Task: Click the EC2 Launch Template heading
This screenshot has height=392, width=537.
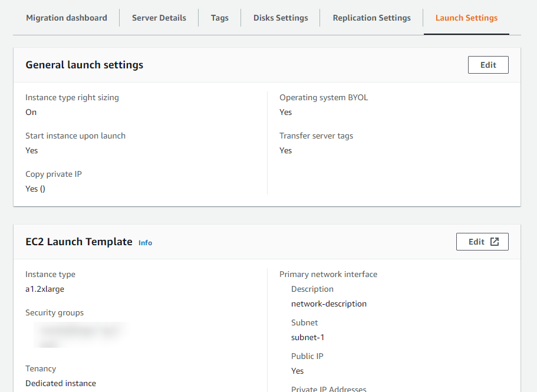Action: coord(79,242)
